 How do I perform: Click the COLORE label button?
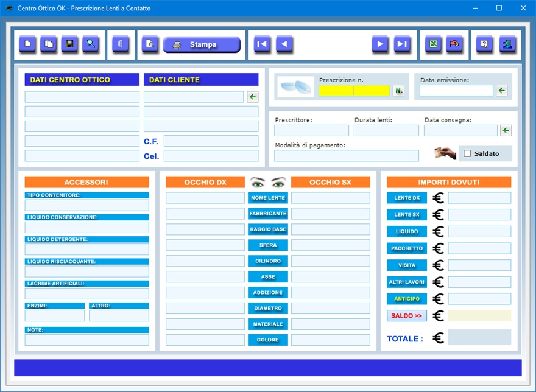coord(267,340)
